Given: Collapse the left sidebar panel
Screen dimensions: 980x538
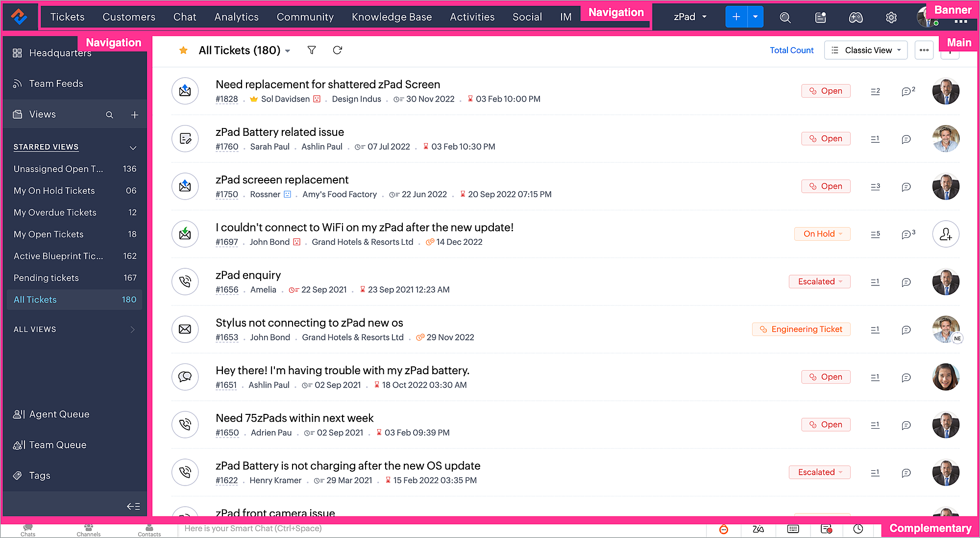Looking at the screenshot, I should tap(133, 506).
